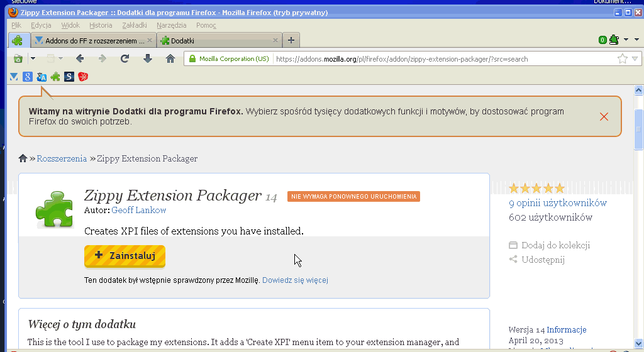This screenshot has width=644, height=352.
Task: Open 'Dowiedz się więcej' link
Action: pyautogui.click(x=295, y=280)
